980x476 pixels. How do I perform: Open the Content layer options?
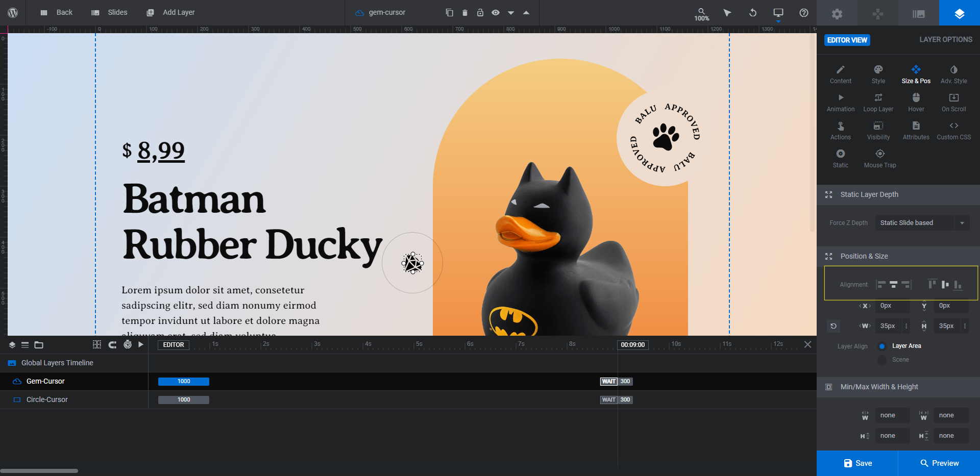coord(841,74)
